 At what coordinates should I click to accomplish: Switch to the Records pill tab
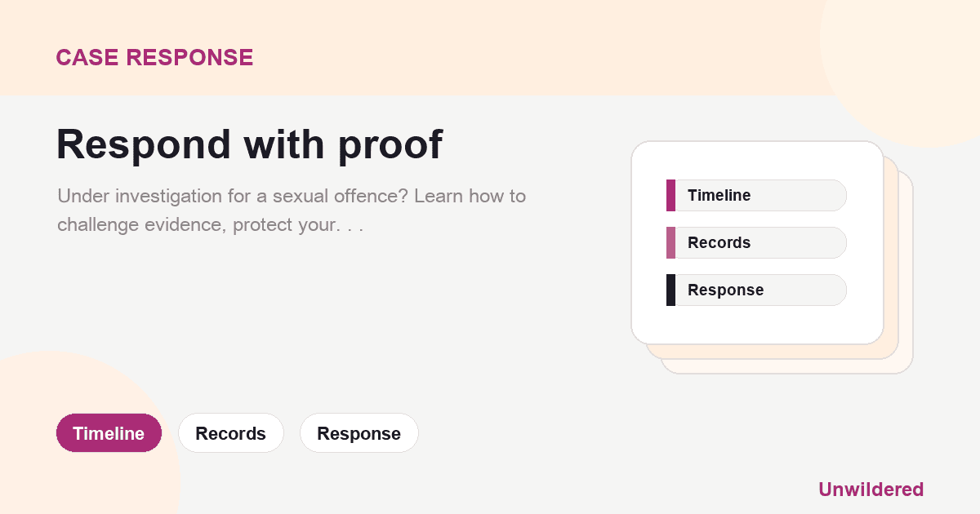click(x=231, y=433)
